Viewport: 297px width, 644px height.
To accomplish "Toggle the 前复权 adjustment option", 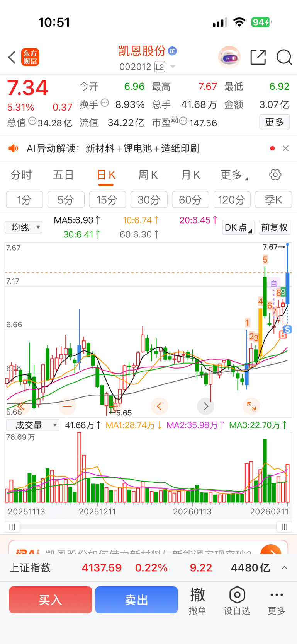I will click(x=274, y=227).
